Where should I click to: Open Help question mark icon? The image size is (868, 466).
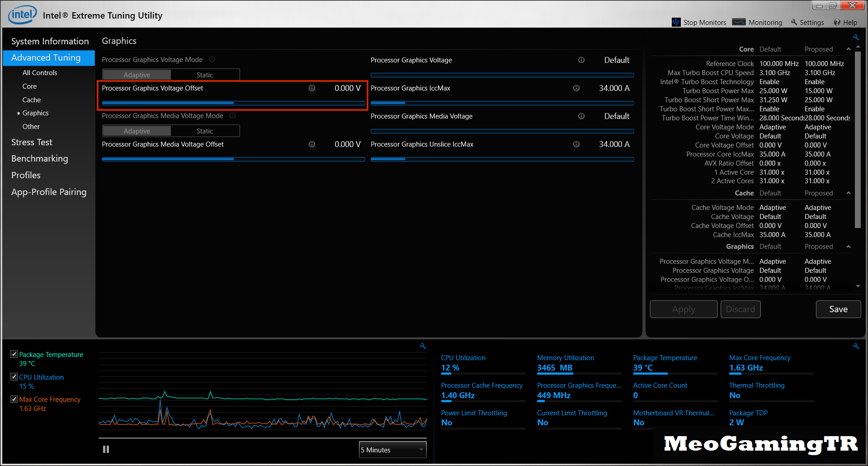837,22
